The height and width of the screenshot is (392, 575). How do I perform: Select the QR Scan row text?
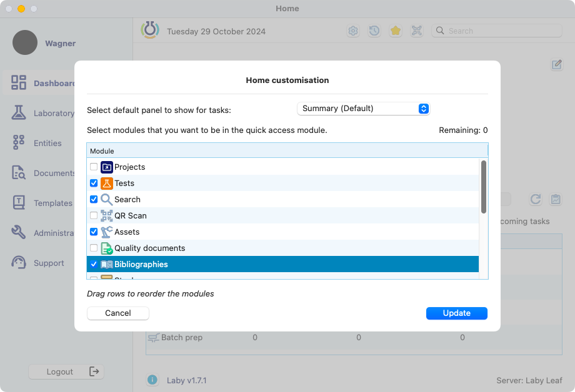[x=131, y=216]
